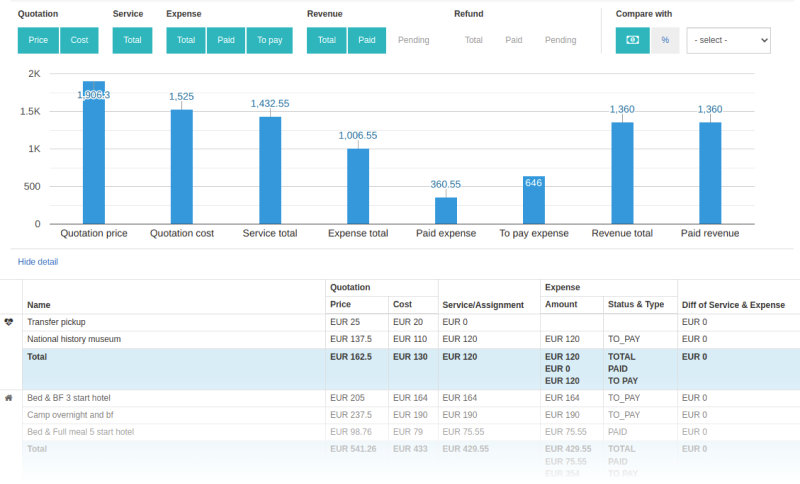Toggle the Expense Paid series

coord(226,40)
